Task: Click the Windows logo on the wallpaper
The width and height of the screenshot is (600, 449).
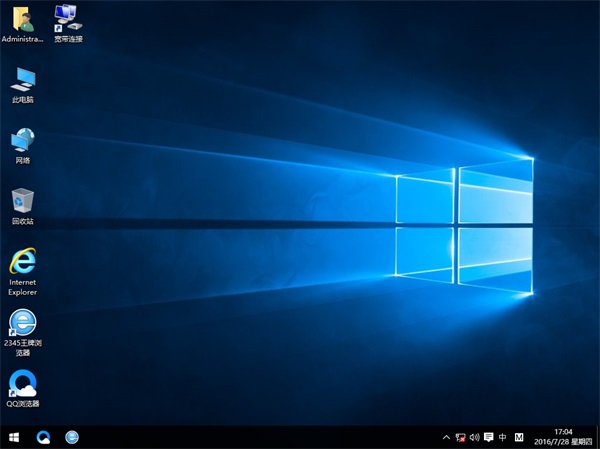Action: coord(463,230)
